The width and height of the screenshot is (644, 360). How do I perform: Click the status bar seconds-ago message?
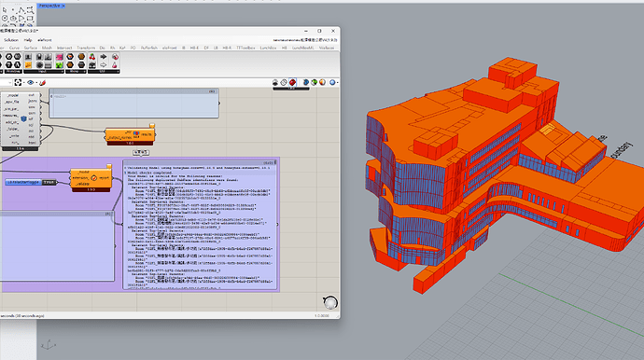[22, 315]
